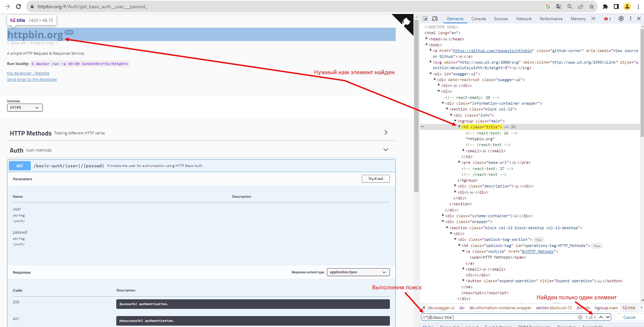Expand the HTTP Methods section

386,133
